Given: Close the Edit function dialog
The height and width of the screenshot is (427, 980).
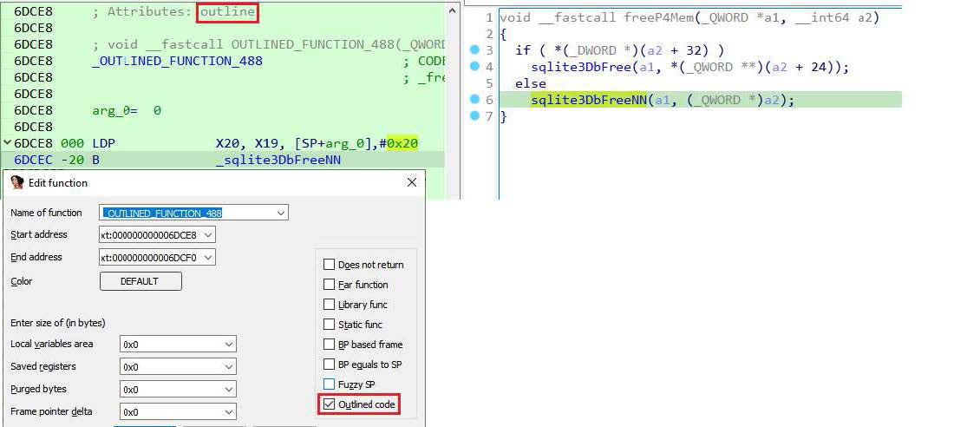Looking at the screenshot, I should coord(411,182).
